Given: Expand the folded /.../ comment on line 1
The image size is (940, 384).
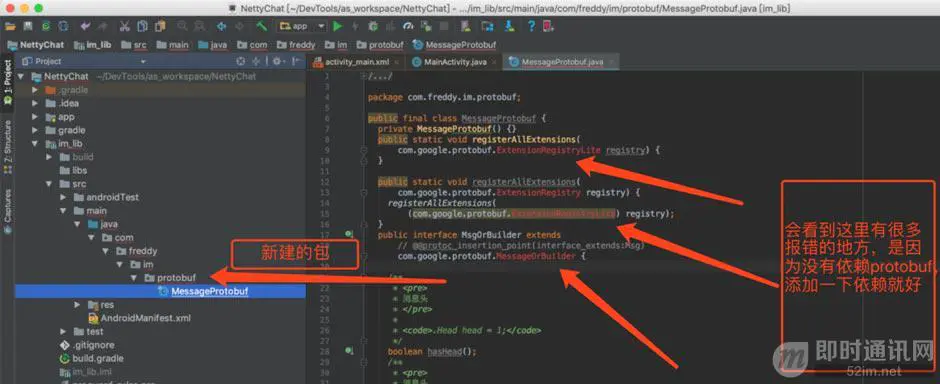Looking at the screenshot, I should (x=363, y=77).
